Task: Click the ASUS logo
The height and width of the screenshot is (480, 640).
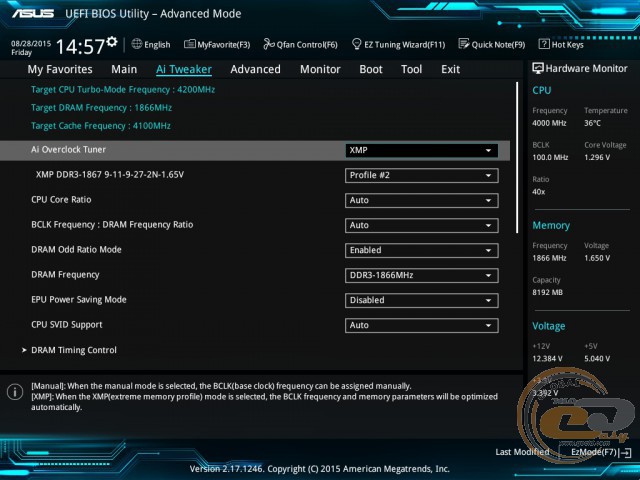Action: pos(33,13)
